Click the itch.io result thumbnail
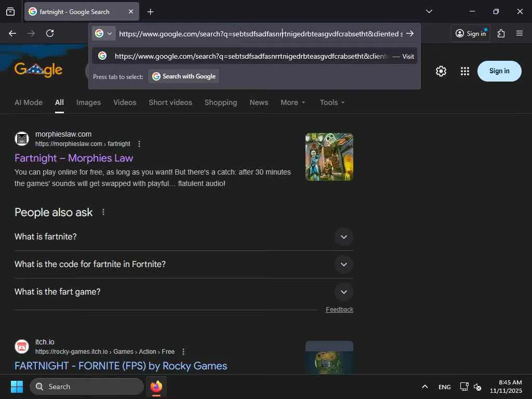 click(329, 357)
